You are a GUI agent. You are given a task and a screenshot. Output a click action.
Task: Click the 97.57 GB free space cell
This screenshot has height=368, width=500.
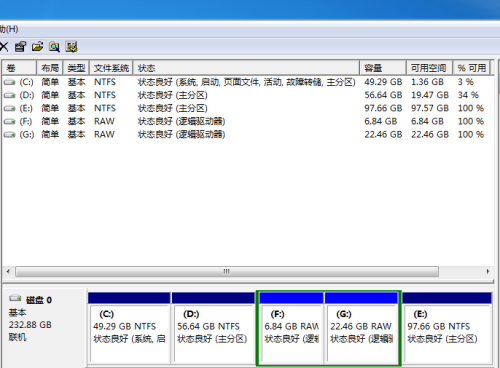[x=430, y=108]
